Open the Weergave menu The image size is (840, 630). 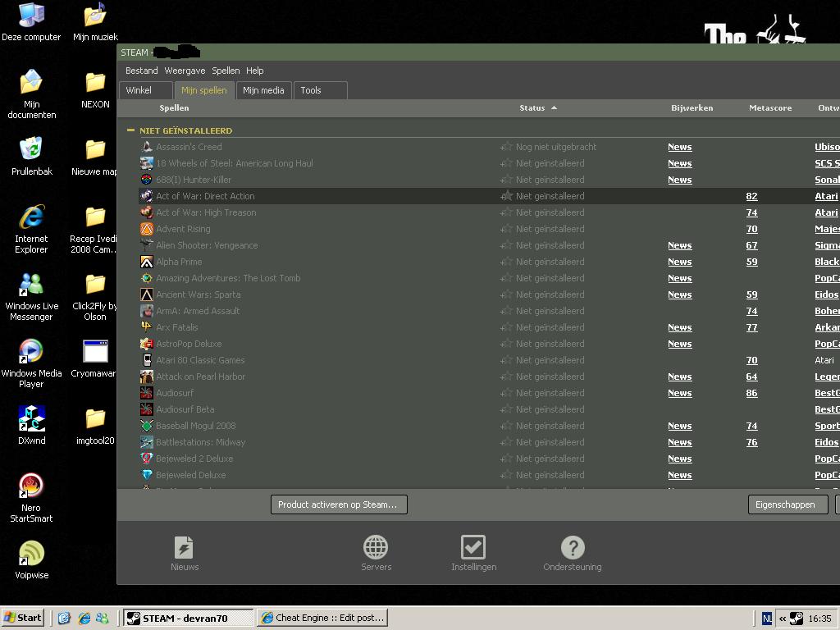click(185, 71)
